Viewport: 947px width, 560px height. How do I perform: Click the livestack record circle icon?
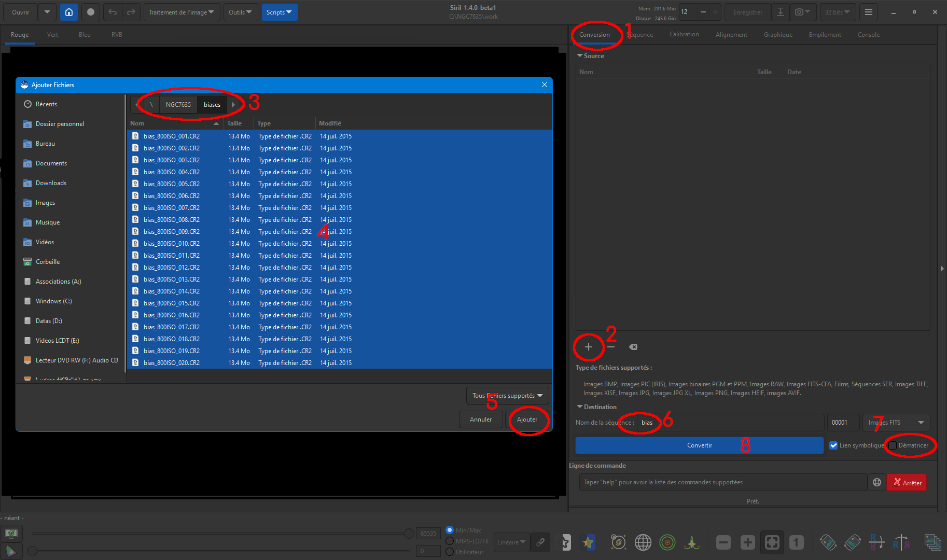pyautogui.click(x=91, y=12)
